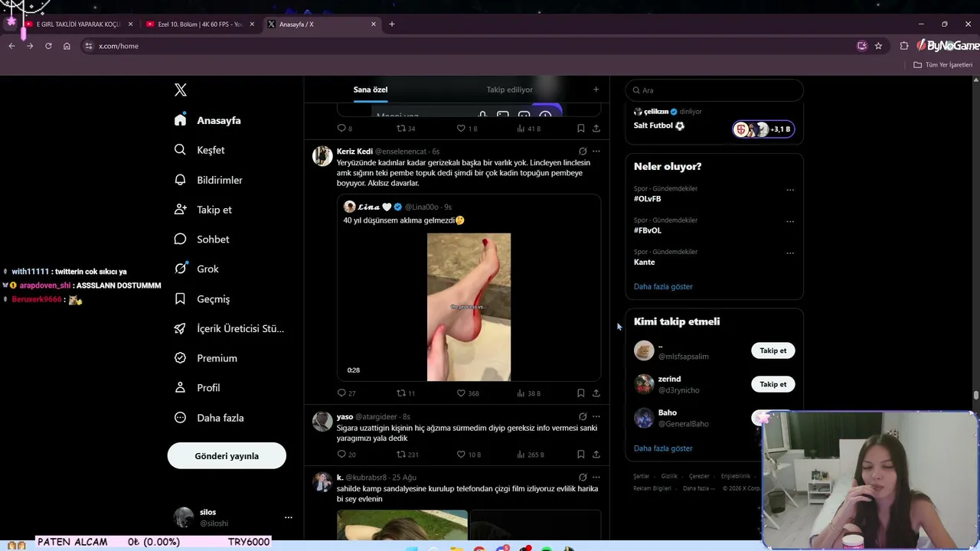The width and height of the screenshot is (980, 551).
Task: Play the Lina video in quoted post
Action: pyautogui.click(x=469, y=307)
